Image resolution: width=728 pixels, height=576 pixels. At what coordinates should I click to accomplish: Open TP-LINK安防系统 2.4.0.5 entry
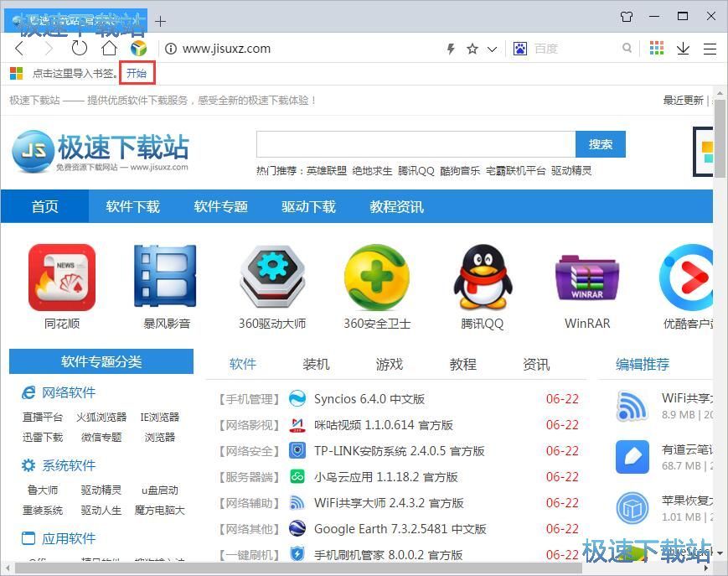point(399,450)
